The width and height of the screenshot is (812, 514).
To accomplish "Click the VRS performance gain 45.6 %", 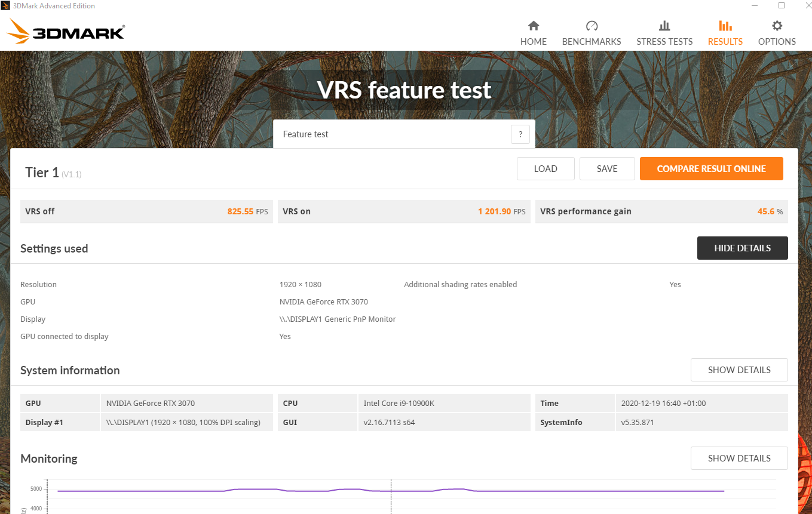I will pyautogui.click(x=770, y=211).
